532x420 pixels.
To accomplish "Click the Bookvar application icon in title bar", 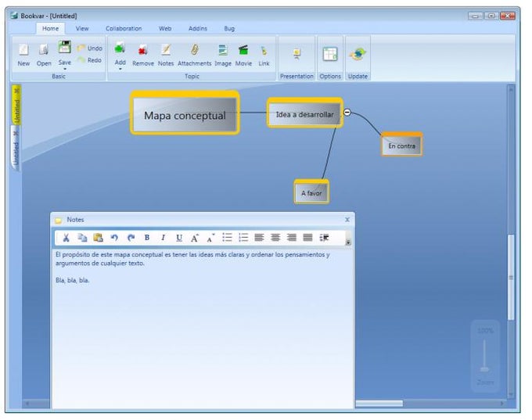I will [14, 16].
